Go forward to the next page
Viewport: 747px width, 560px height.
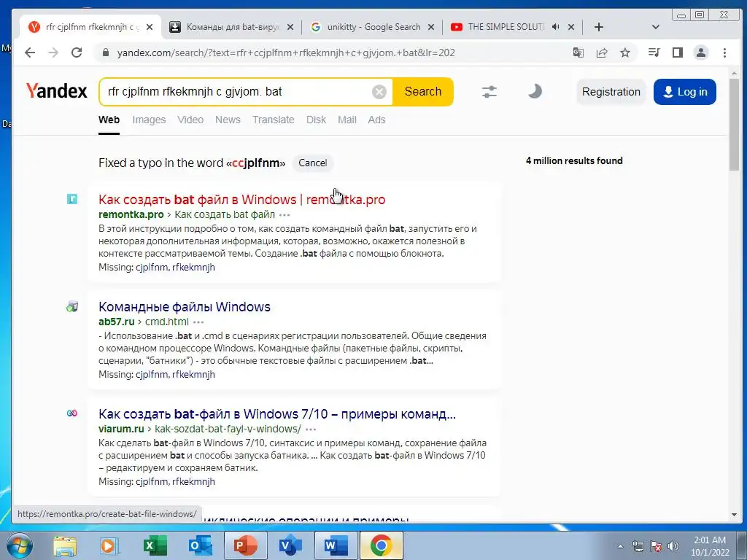(x=53, y=52)
